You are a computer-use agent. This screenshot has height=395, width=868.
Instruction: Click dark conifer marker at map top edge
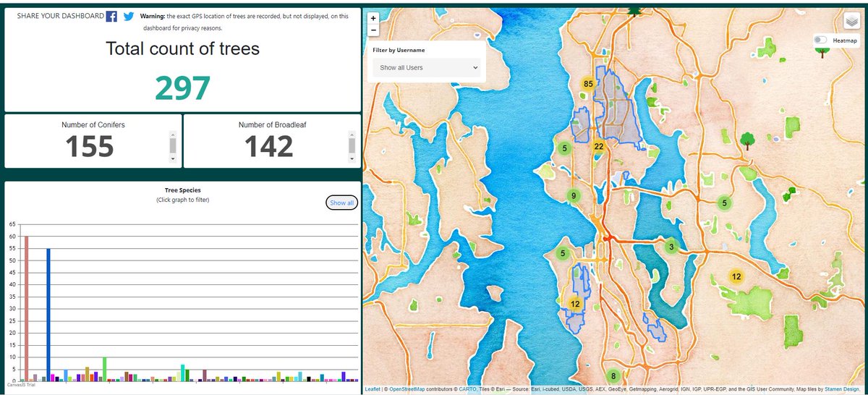click(634, 10)
